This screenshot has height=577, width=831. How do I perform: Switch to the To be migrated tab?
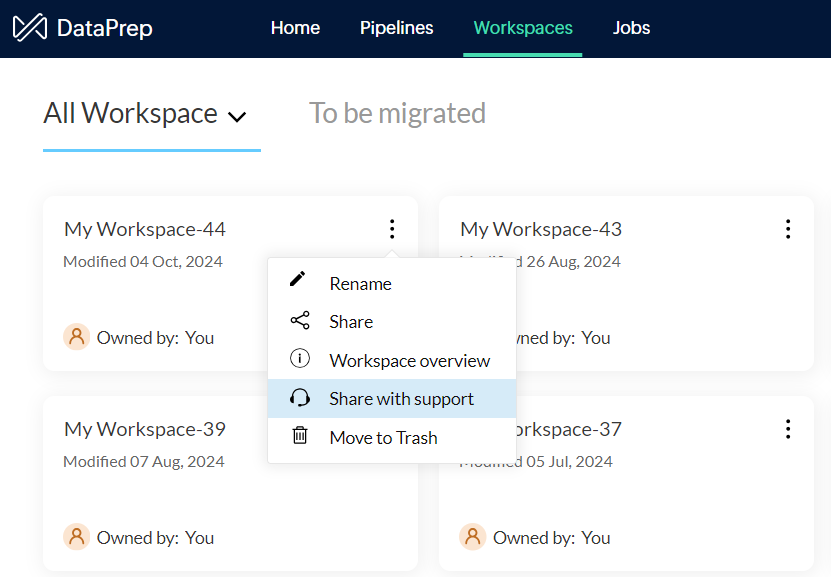tap(397, 114)
